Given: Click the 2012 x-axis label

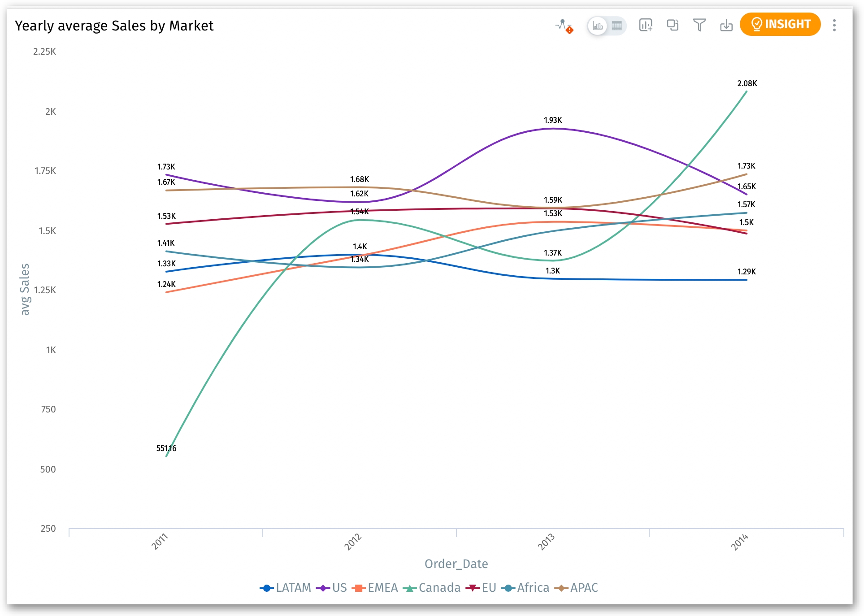Looking at the screenshot, I should coord(353,542).
